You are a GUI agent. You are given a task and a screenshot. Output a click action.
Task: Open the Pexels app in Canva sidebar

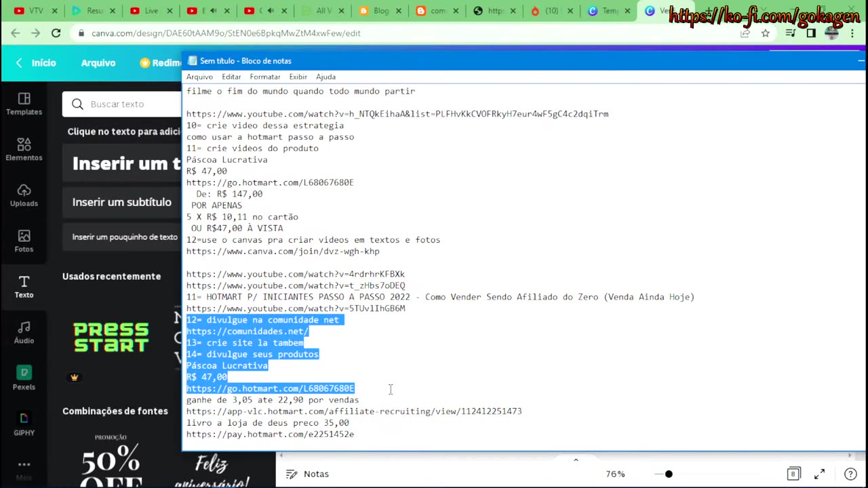click(x=24, y=378)
